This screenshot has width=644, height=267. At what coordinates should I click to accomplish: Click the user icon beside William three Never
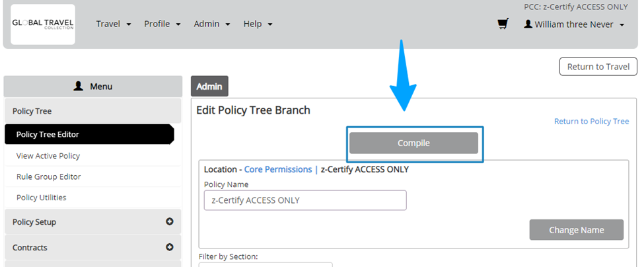point(528,24)
